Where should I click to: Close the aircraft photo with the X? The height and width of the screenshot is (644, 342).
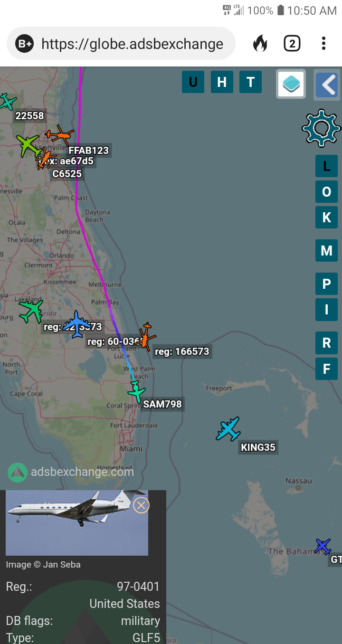141,505
